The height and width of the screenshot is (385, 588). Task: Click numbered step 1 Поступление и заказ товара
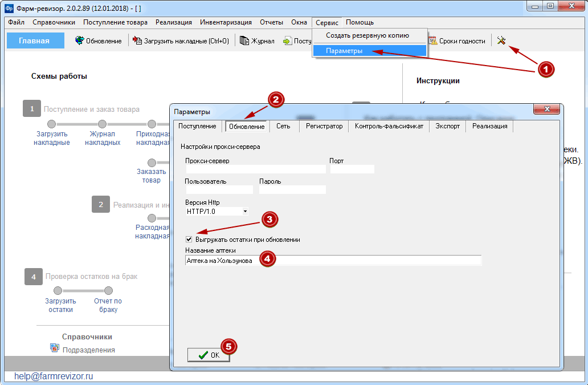[x=32, y=109]
